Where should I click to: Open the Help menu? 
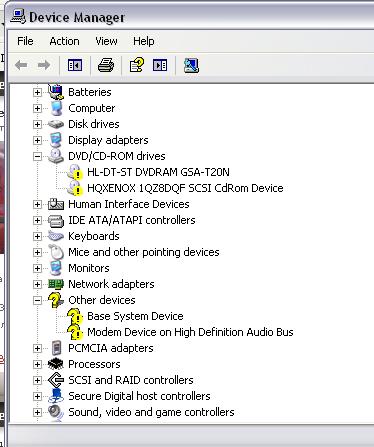click(x=144, y=41)
